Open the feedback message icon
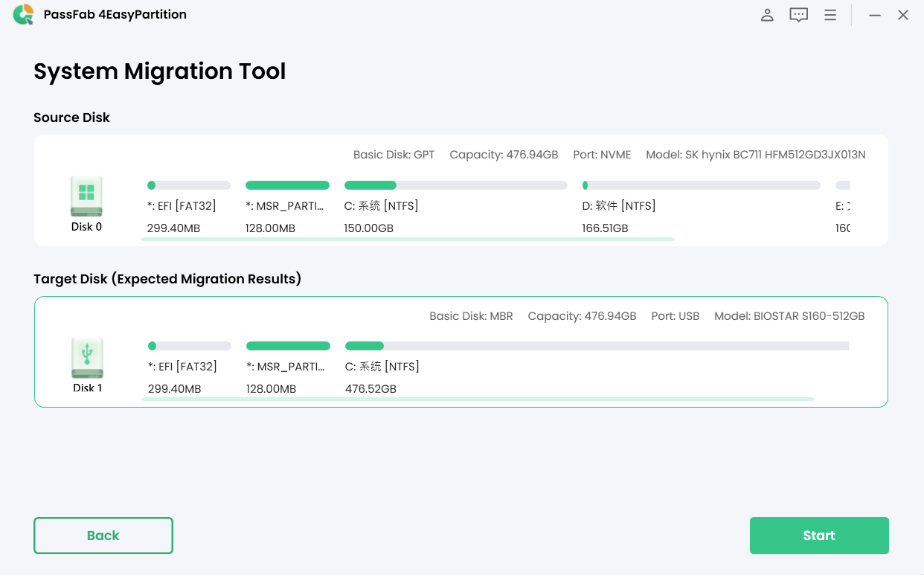 click(x=798, y=14)
